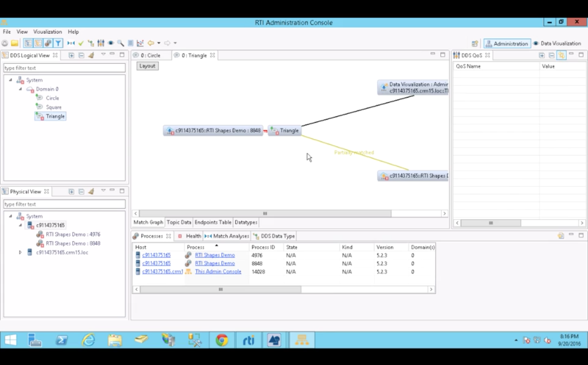Expand the c9114375165.crm15.loc node
Viewport: 588px width, 365px height.
click(x=20, y=252)
